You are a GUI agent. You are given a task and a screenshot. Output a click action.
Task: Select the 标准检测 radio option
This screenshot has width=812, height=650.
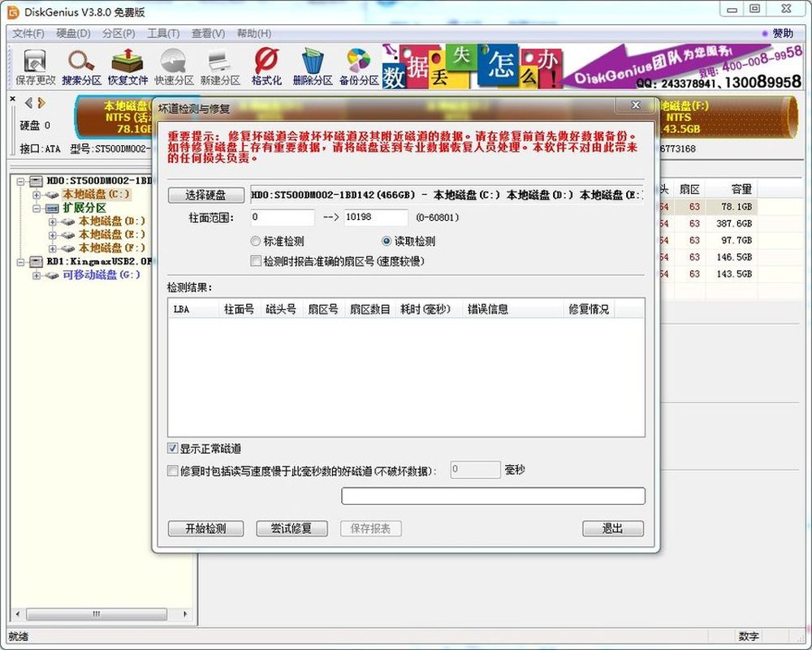257,242
